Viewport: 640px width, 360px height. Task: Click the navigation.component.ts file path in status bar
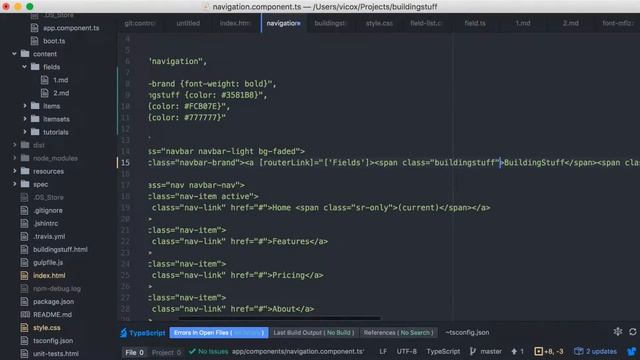(x=298, y=351)
